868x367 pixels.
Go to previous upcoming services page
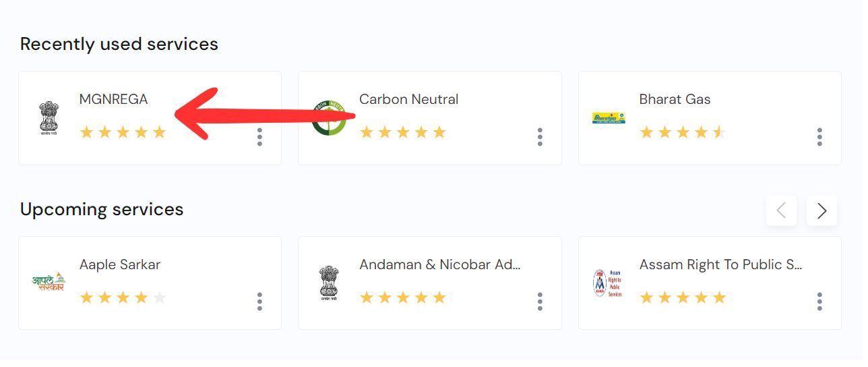[782, 211]
